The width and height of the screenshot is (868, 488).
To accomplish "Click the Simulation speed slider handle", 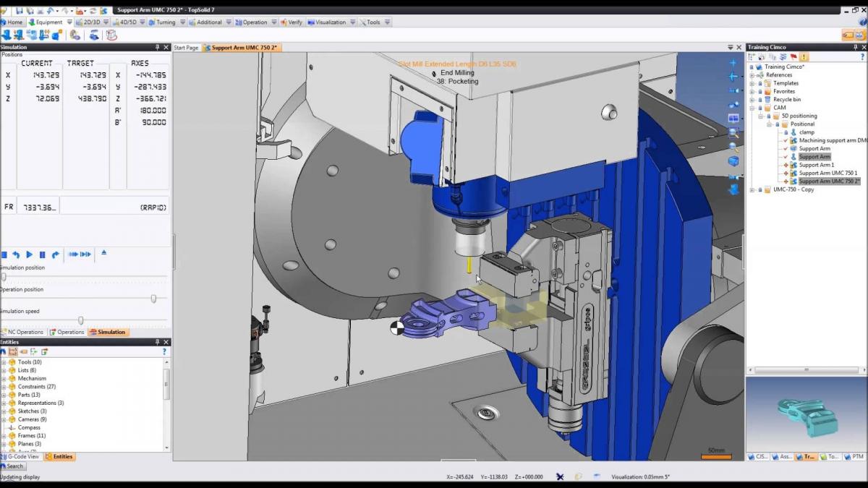I will coord(80,320).
